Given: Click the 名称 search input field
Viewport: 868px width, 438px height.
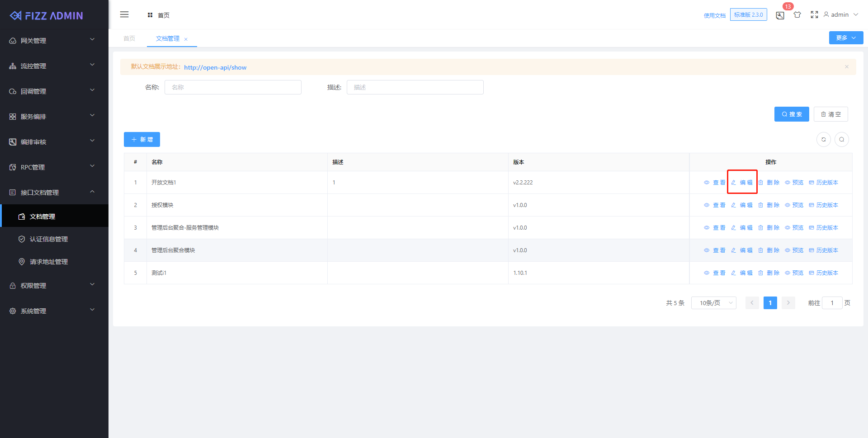Looking at the screenshot, I should click(x=233, y=87).
